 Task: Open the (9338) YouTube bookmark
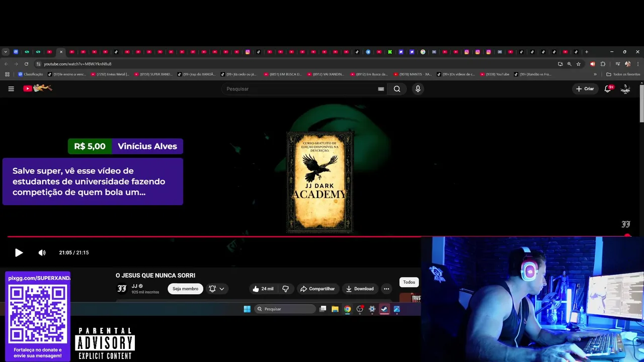coord(495,74)
